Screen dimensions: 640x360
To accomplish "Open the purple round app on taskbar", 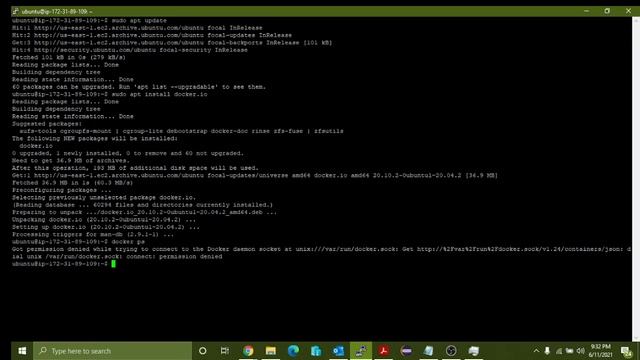I will (406, 351).
